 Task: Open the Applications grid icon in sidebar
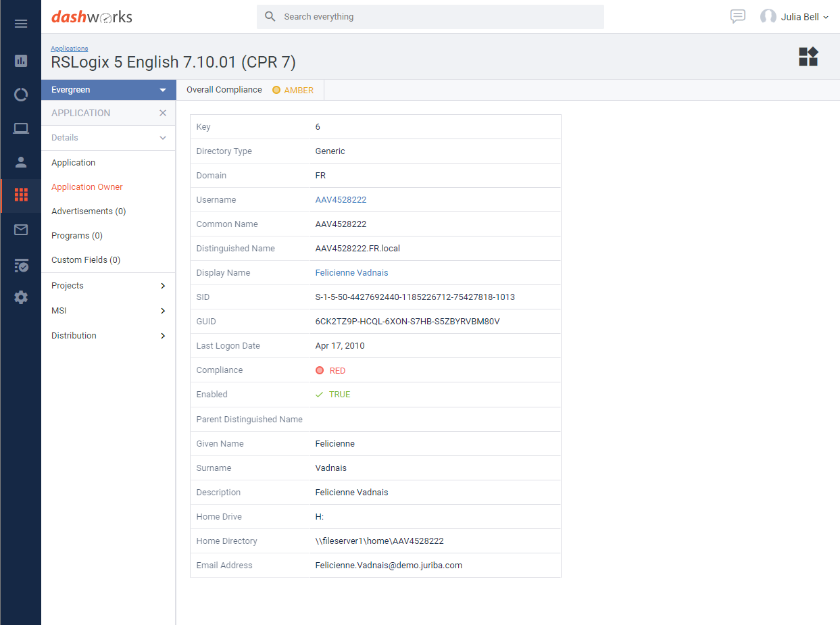tap(21, 195)
